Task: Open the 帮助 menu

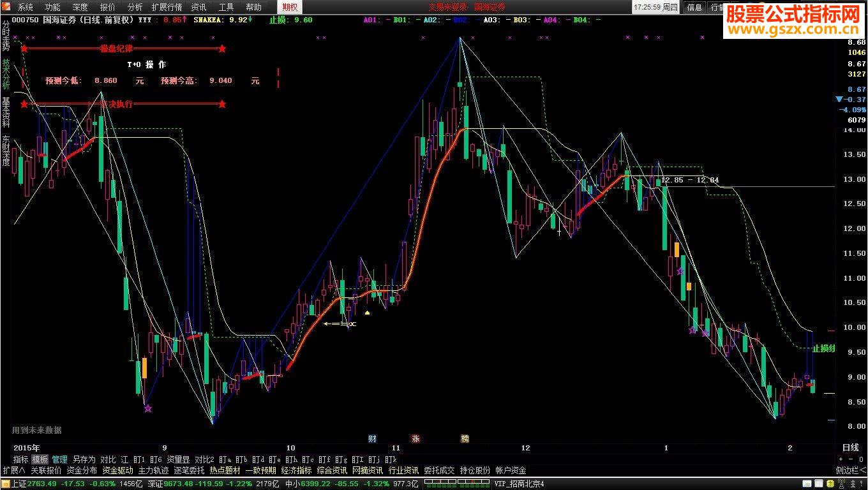Action: 254,7
